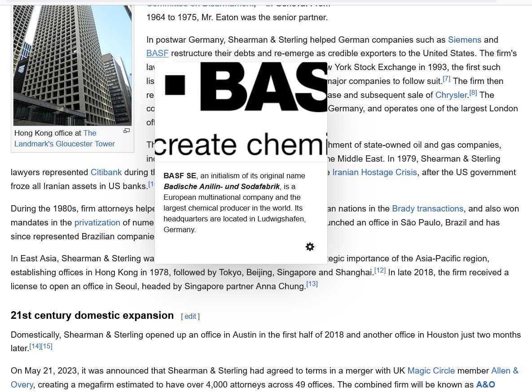Follow the Citibank link

click(106, 172)
